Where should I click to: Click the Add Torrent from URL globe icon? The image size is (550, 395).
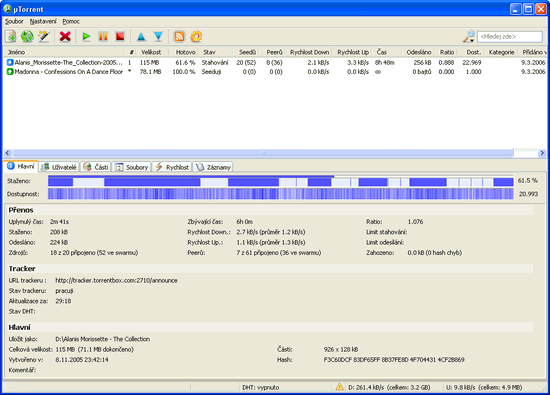(27, 36)
